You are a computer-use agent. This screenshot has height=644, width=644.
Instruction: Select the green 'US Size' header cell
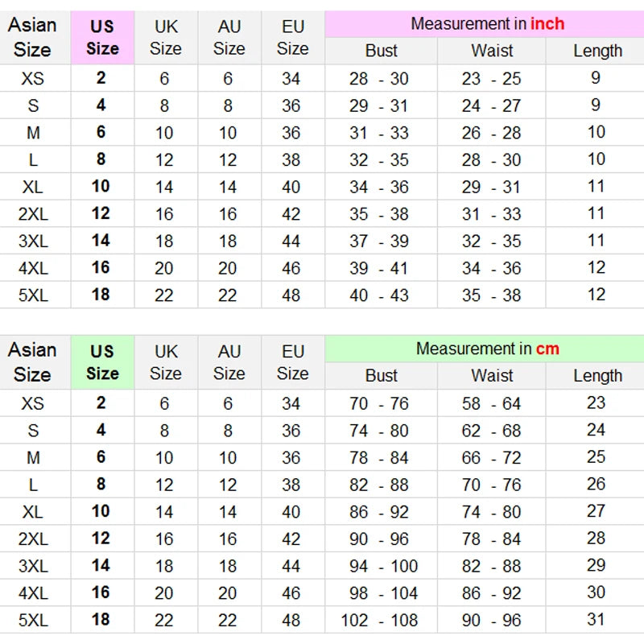tap(102, 362)
